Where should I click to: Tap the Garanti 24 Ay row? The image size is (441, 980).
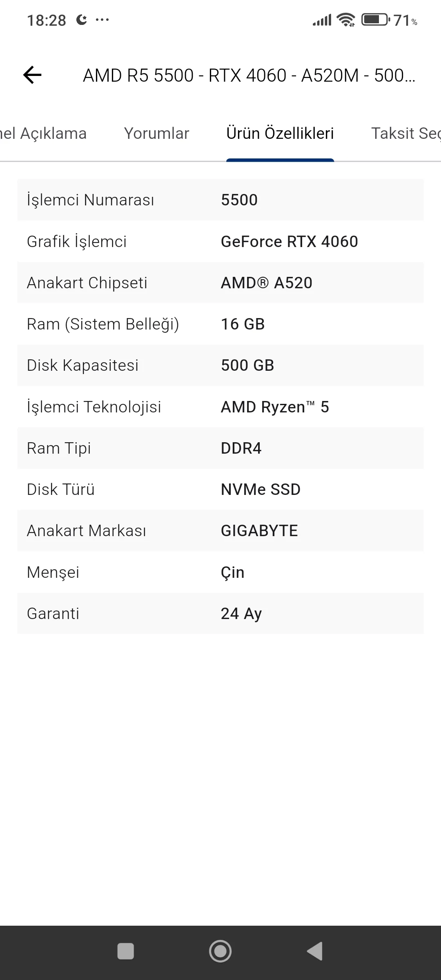(220, 613)
